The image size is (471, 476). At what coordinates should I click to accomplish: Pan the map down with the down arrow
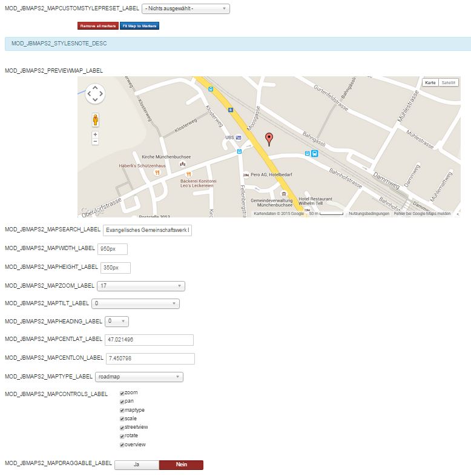coord(95,99)
